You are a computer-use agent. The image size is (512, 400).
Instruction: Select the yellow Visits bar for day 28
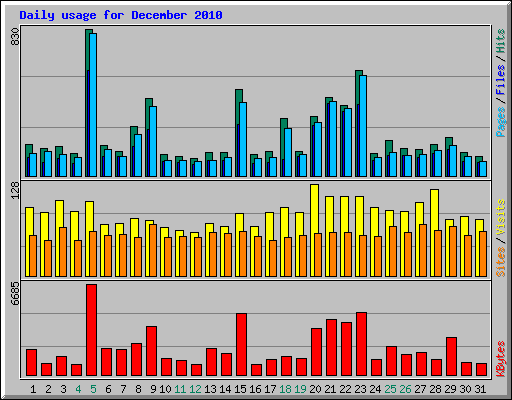coord(433,233)
